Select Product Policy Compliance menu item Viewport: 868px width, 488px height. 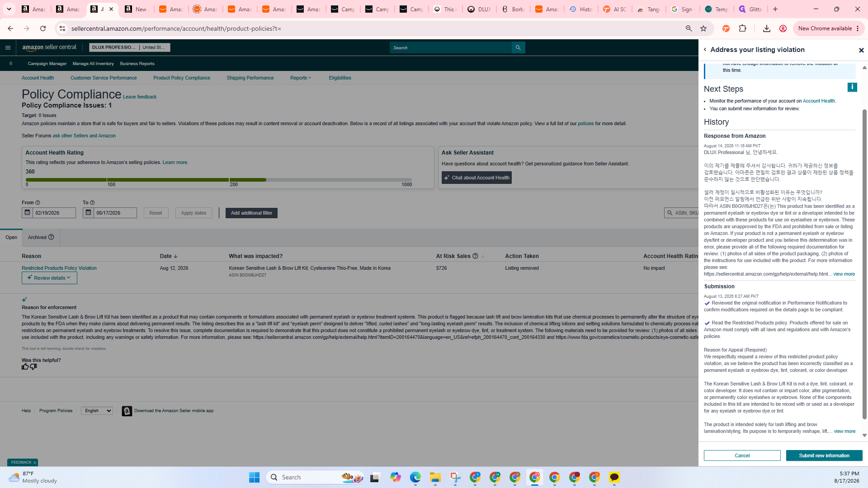(182, 78)
